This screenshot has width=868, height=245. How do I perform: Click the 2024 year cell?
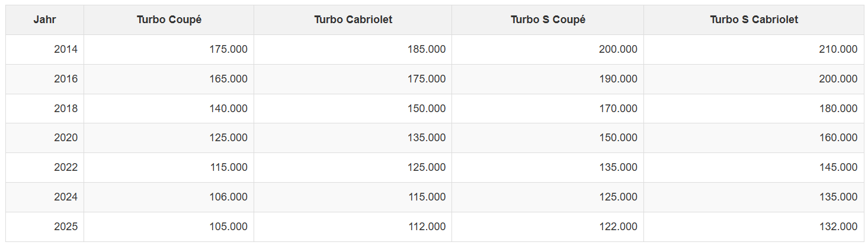pyautogui.click(x=66, y=197)
